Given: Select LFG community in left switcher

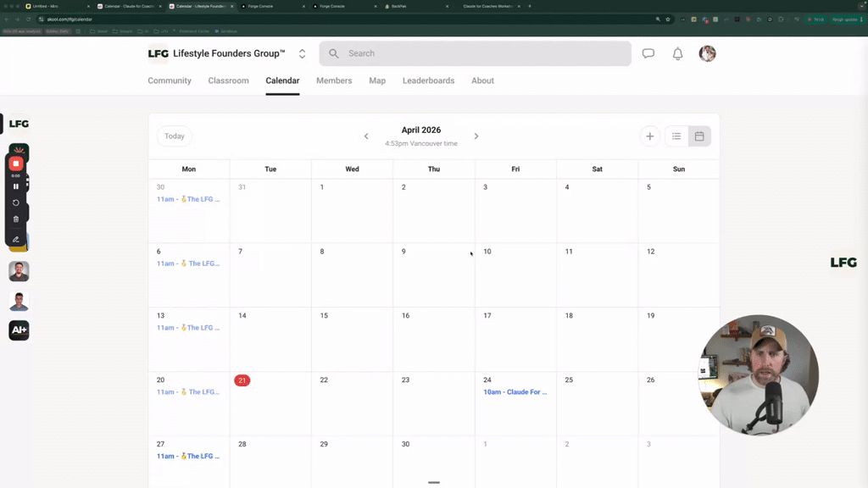Looking at the screenshot, I should pos(19,124).
